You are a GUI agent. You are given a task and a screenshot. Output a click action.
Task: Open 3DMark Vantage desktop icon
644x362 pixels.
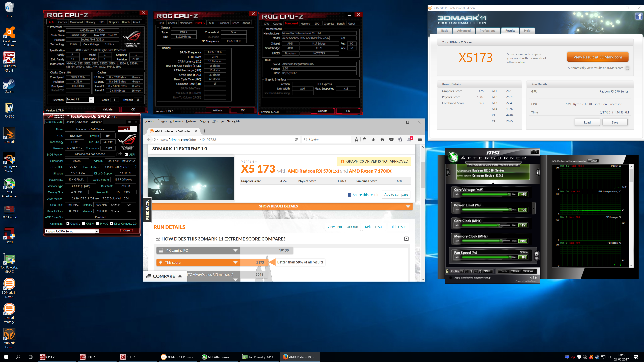point(9,313)
